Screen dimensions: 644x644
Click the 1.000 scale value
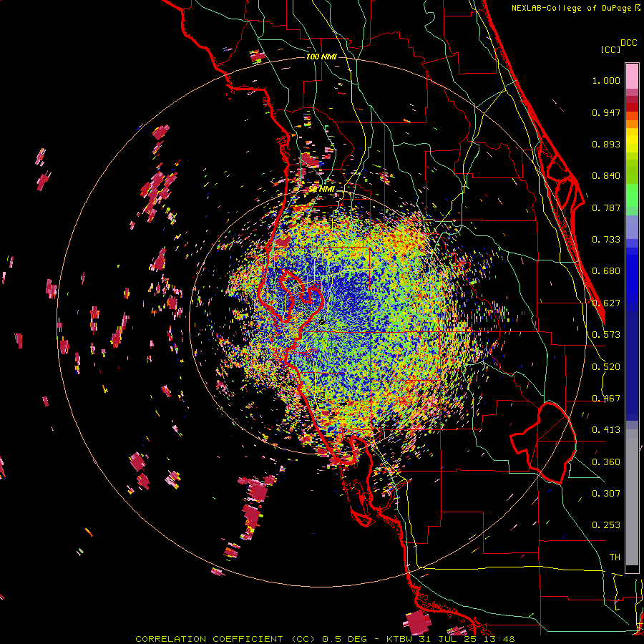coord(606,80)
